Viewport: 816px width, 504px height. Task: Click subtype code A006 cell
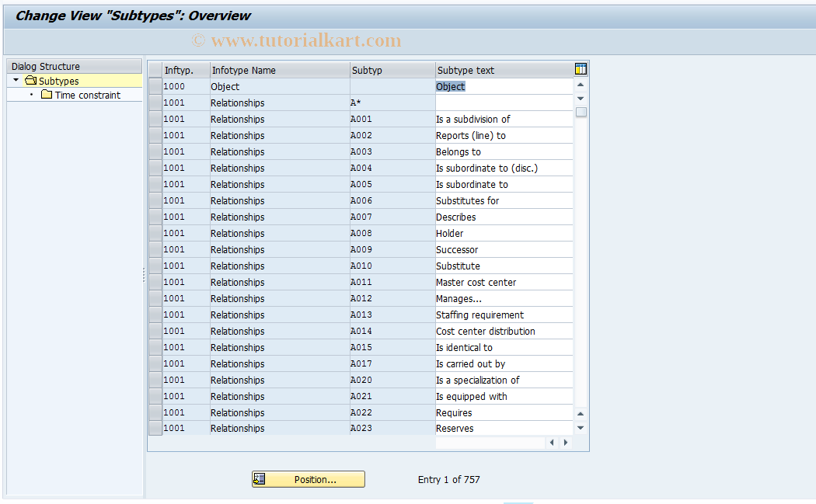[x=392, y=200]
